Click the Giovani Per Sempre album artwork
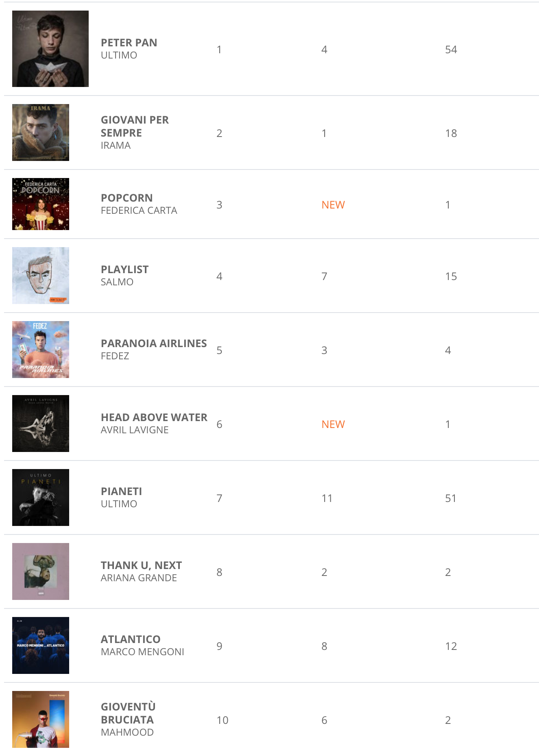Screen dimensions: 539x756 [41, 133]
